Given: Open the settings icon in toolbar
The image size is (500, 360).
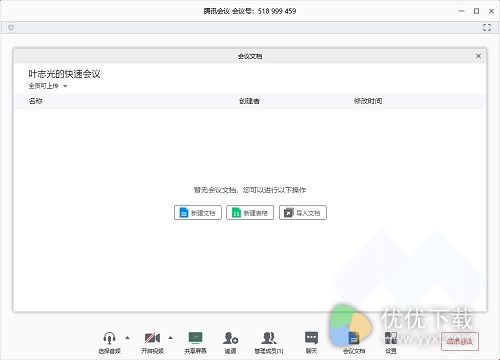Looking at the screenshot, I should (x=391, y=338).
